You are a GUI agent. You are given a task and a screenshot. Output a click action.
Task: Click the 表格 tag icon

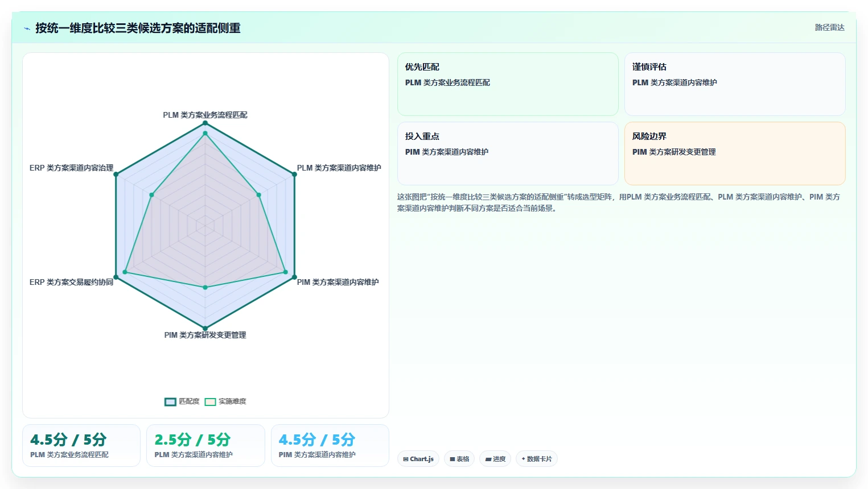(x=452, y=459)
